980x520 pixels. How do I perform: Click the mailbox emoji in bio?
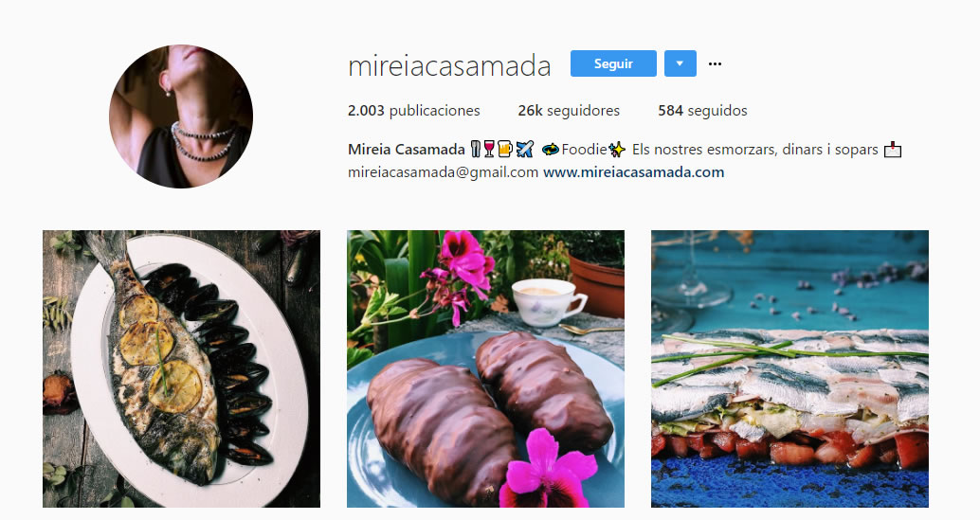[x=893, y=150]
